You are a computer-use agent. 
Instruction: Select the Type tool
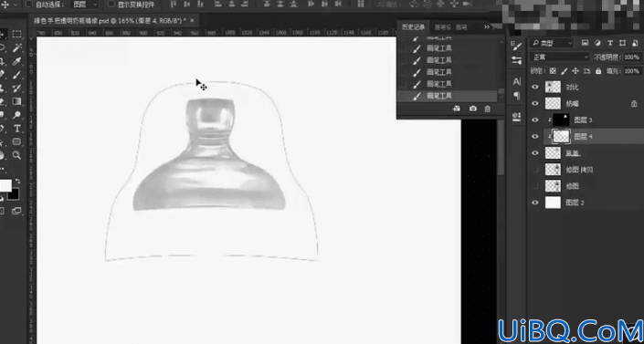(16, 129)
